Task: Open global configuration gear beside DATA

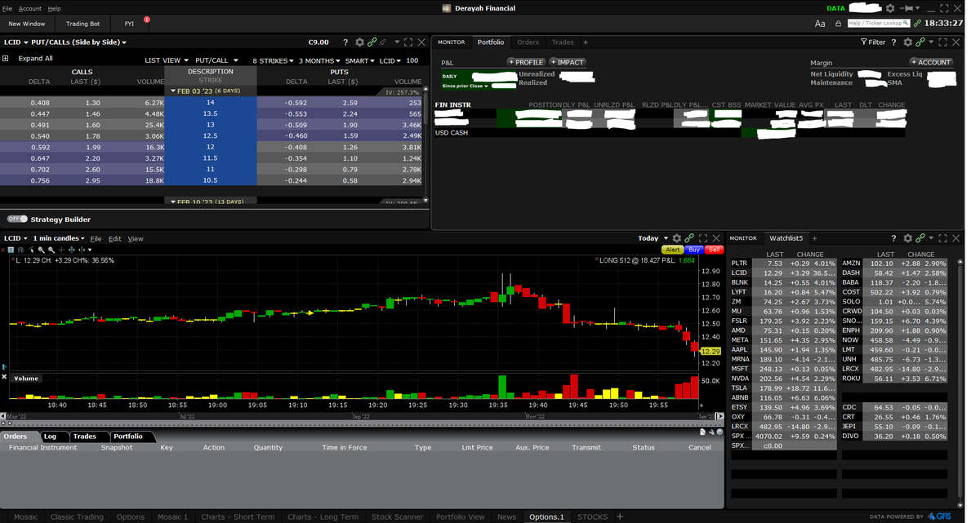Action: (891, 8)
